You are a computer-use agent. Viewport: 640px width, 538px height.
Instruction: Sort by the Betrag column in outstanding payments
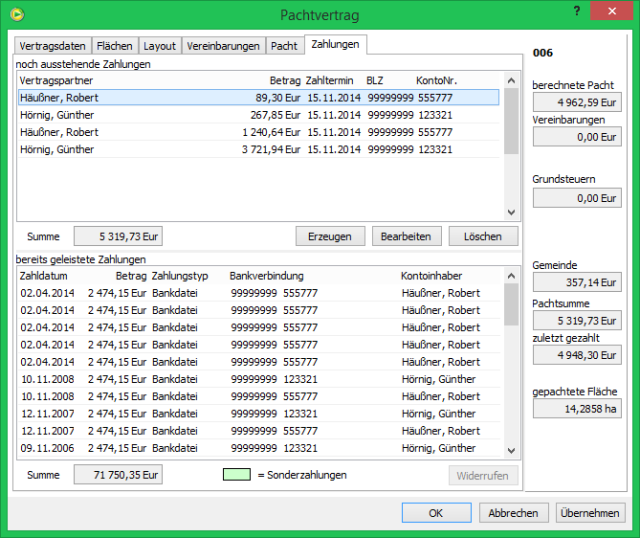click(x=284, y=80)
